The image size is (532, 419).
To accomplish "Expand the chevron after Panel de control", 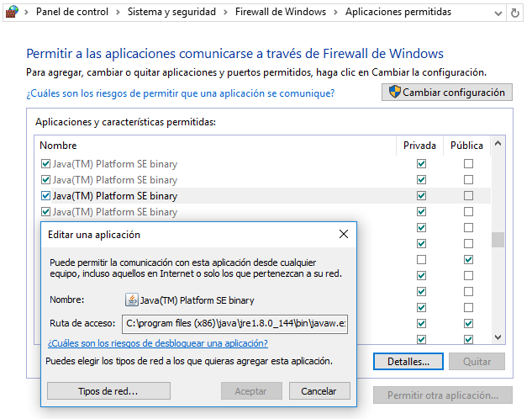I will click(119, 13).
